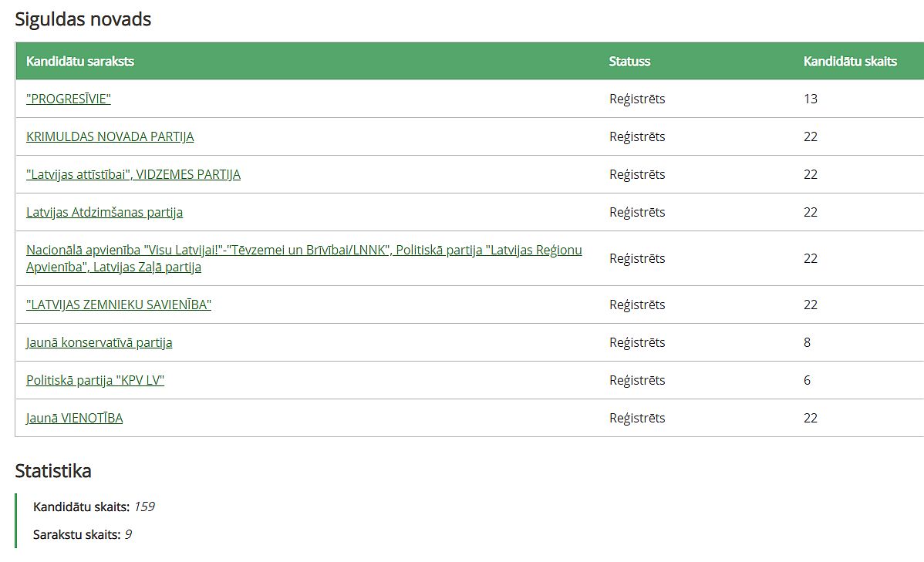Open "LATVIJAS ZEMNIEKU SAVIENĪBA" link

point(119,305)
